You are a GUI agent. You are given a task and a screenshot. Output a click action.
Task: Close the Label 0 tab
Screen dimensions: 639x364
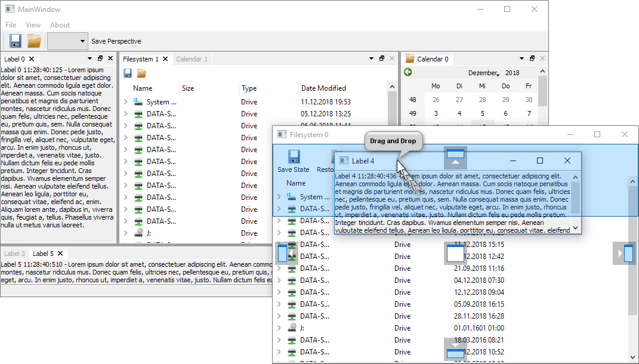click(32, 58)
